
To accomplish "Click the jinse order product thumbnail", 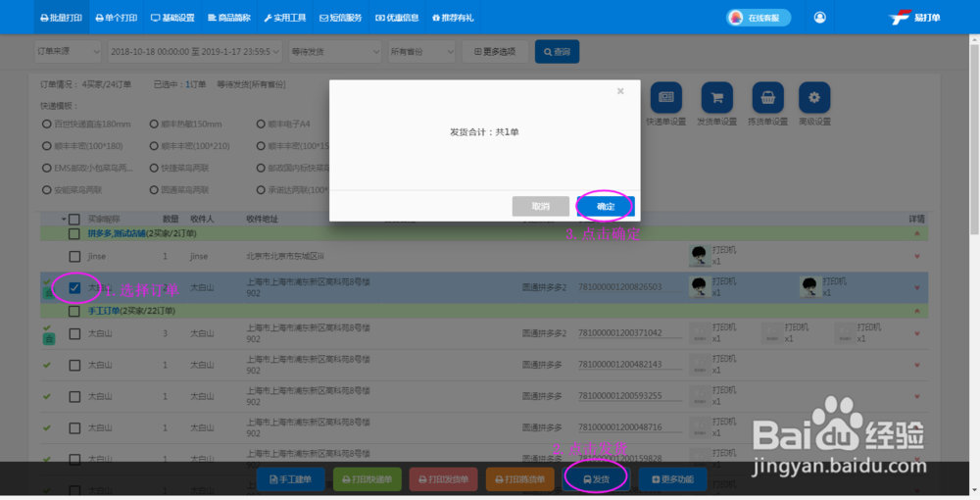I will [699, 256].
